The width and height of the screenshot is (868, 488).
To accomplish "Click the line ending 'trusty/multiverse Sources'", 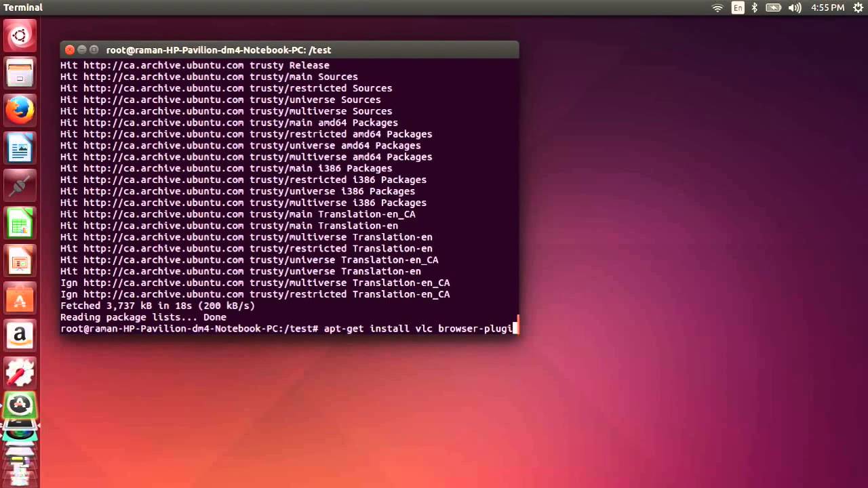I will tap(226, 111).
